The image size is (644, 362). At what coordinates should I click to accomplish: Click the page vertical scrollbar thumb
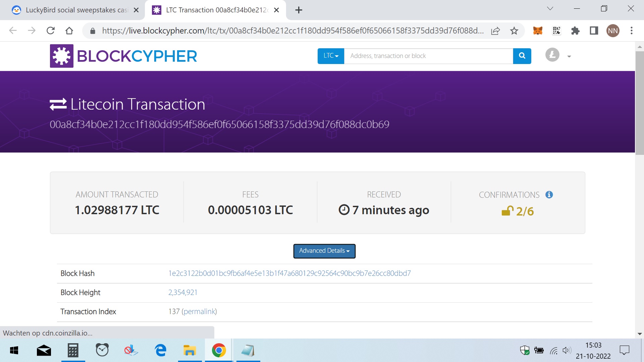coord(639,102)
